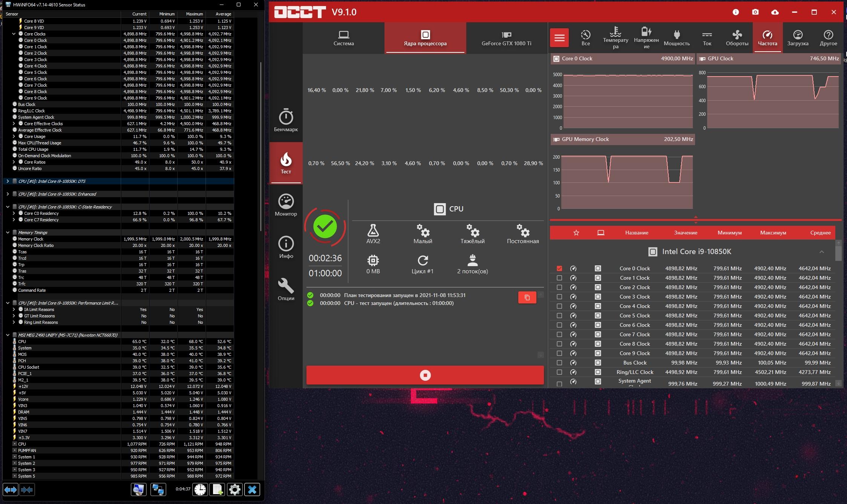Viewport: 847px width, 504px height.
Task: Collapse Core Clocks tree in HWiNFO
Action: pyautogui.click(x=14, y=34)
